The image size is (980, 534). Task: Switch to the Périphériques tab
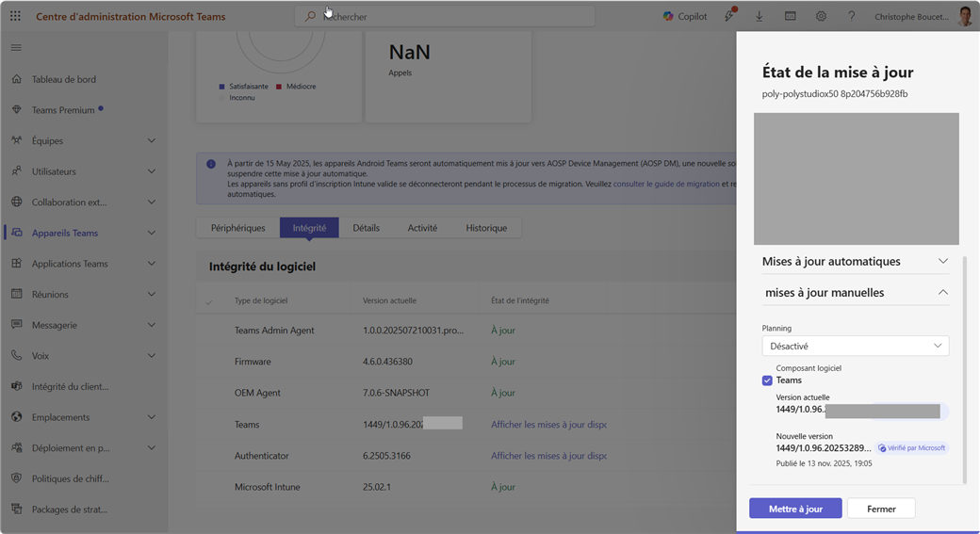(x=238, y=228)
